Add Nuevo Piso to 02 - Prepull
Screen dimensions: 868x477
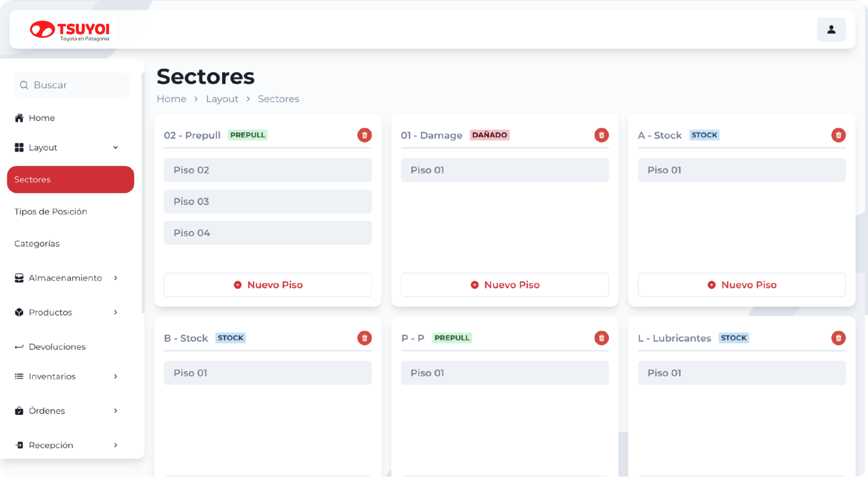coord(267,285)
